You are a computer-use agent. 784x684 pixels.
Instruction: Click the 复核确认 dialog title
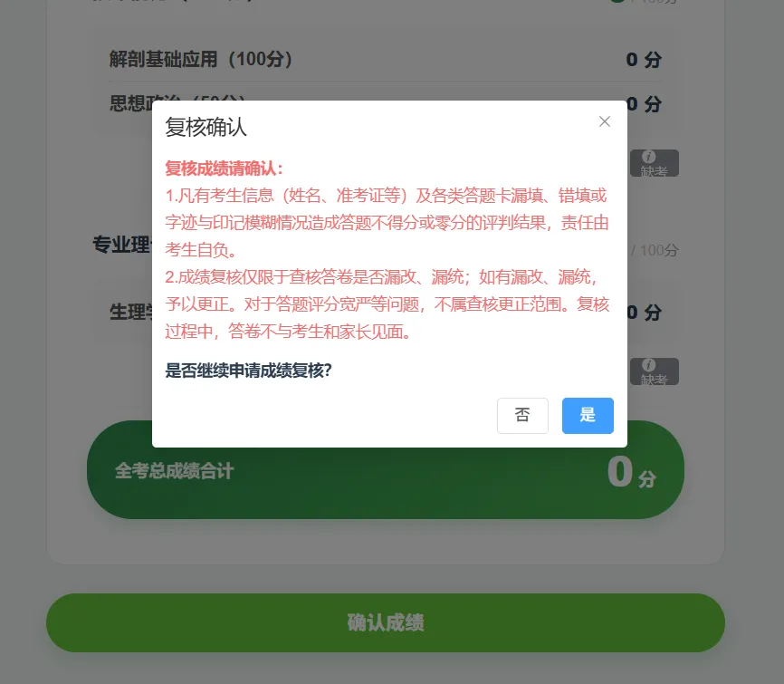[x=206, y=127]
